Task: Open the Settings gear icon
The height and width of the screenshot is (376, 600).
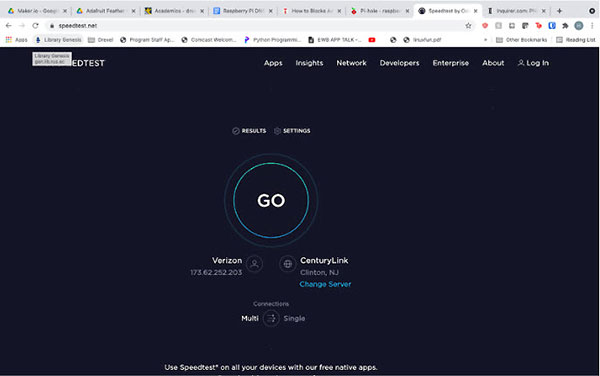Action: coord(277,131)
